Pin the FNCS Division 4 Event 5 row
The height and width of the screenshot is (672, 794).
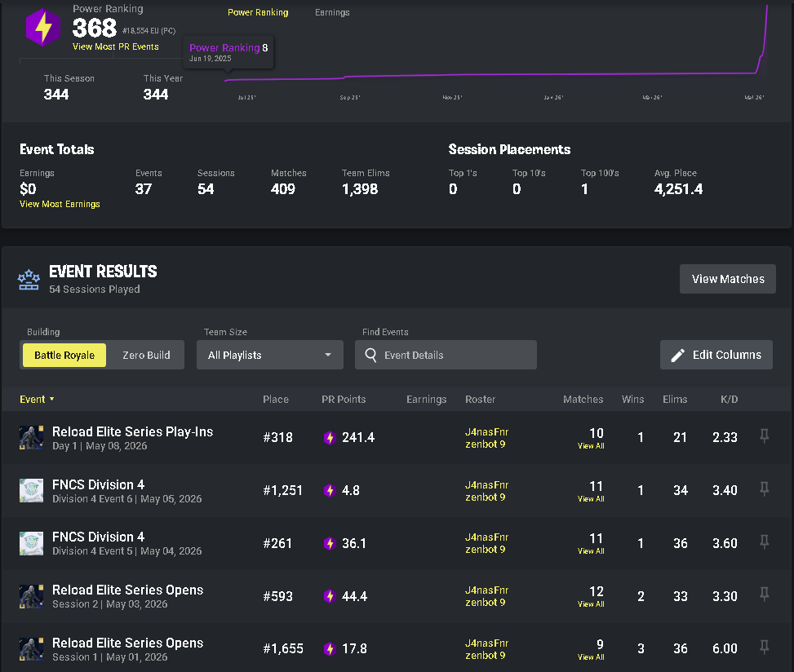(764, 542)
